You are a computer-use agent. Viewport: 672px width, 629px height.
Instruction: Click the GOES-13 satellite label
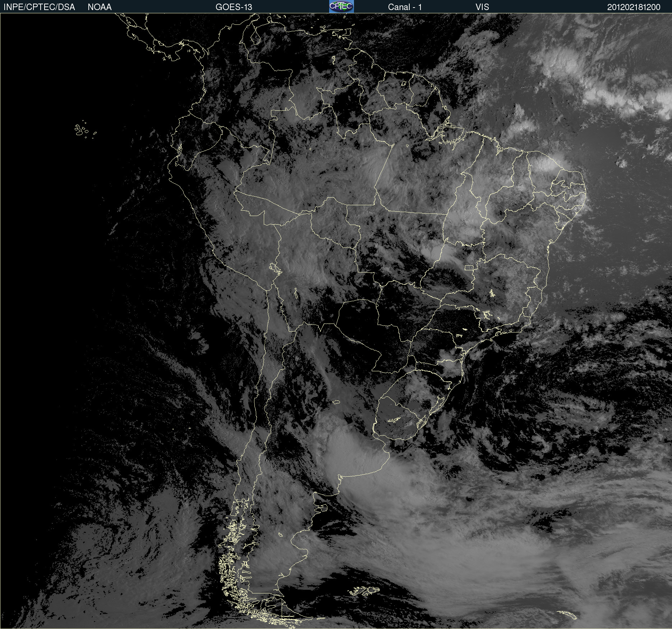pyautogui.click(x=234, y=7)
